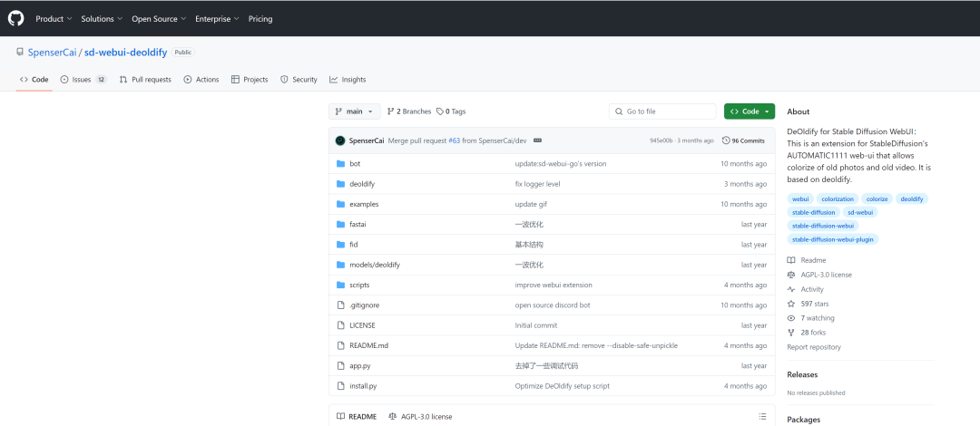Click the colorize topic tag
Image resolution: width=980 pixels, height=426 pixels.
(877, 198)
